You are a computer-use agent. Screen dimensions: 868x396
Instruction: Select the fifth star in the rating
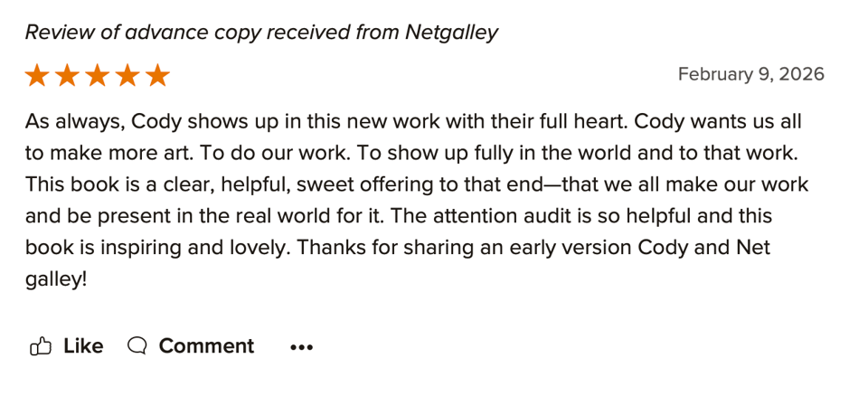coord(157,75)
